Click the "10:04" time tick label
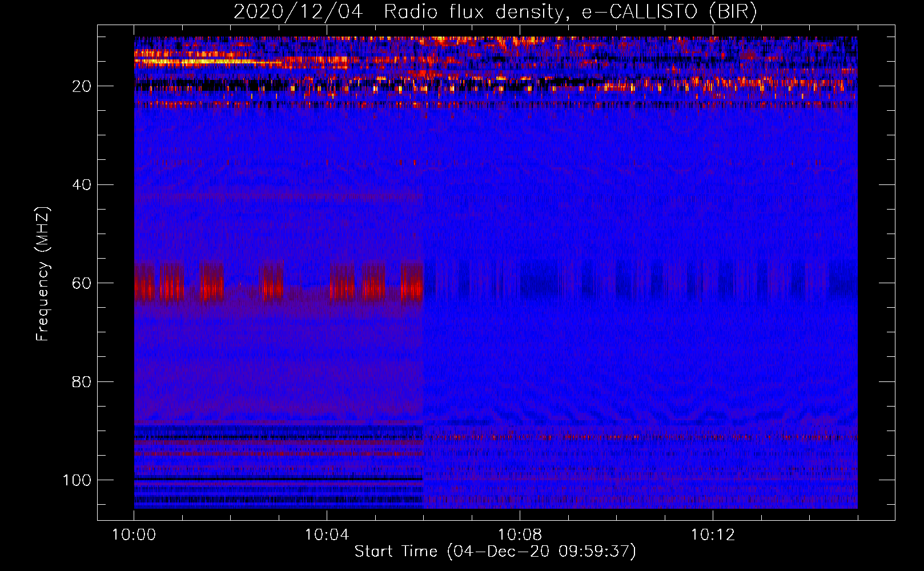 327,535
